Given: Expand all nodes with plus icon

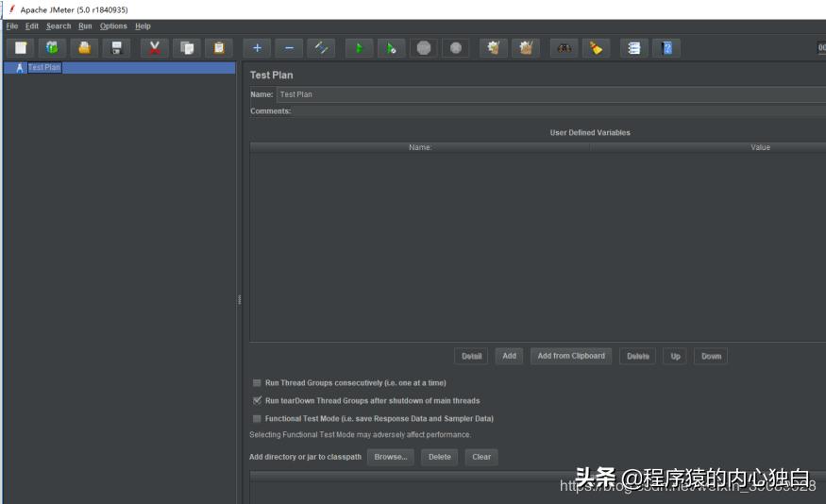Looking at the screenshot, I should (x=257, y=48).
